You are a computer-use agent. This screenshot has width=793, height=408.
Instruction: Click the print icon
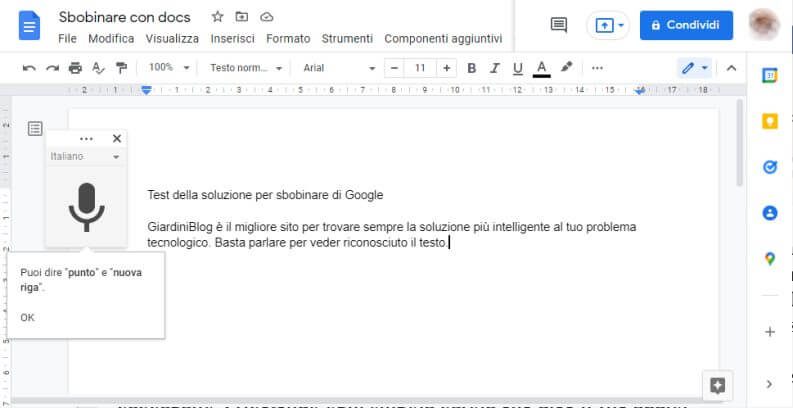coord(75,68)
